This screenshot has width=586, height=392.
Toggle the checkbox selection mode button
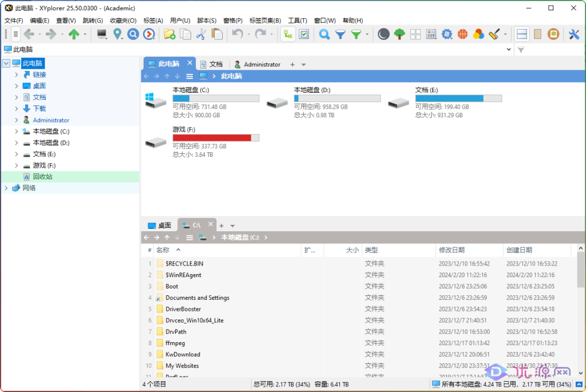click(x=304, y=34)
